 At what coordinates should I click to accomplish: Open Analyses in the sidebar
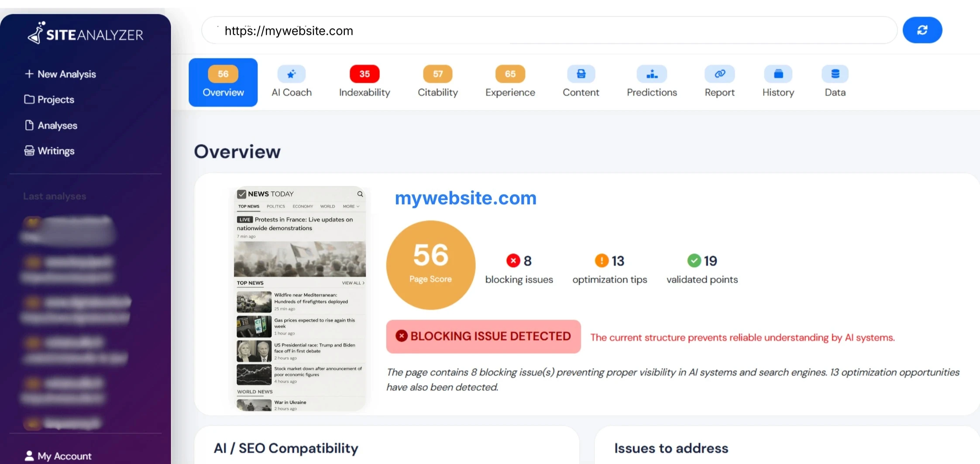(x=51, y=125)
